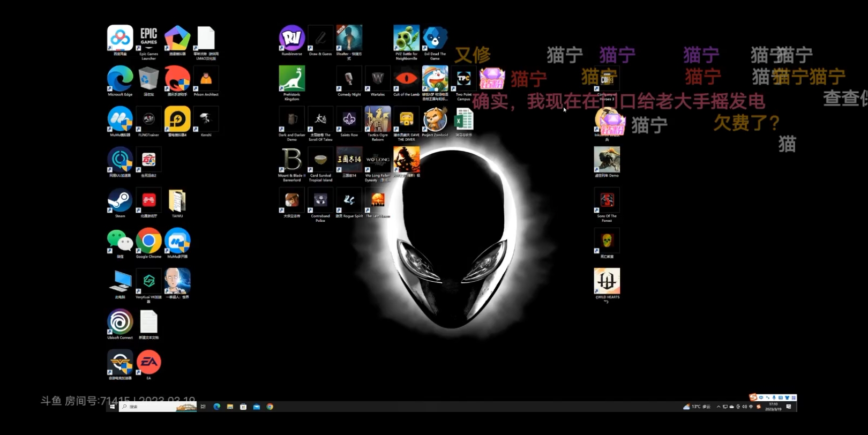Open the MuMu emulator shortcut
This screenshot has width=868, height=435.
click(120, 122)
